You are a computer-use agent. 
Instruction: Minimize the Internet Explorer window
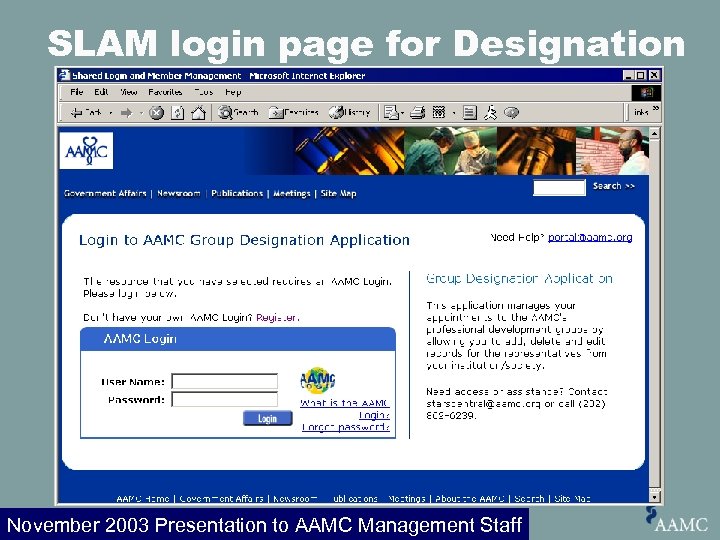[628, 75]
